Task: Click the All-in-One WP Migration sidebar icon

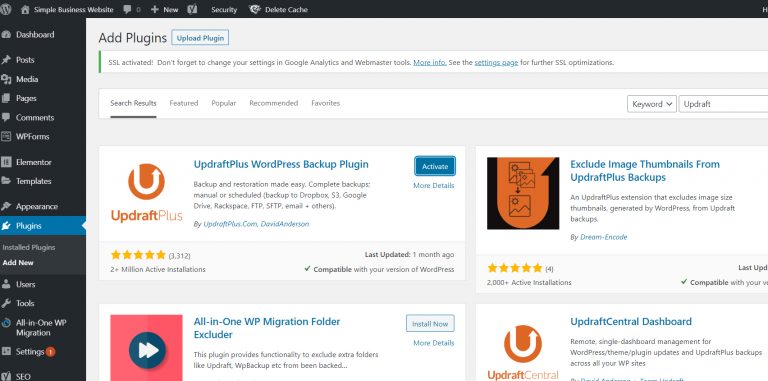Action: click(x=6, y=323)
